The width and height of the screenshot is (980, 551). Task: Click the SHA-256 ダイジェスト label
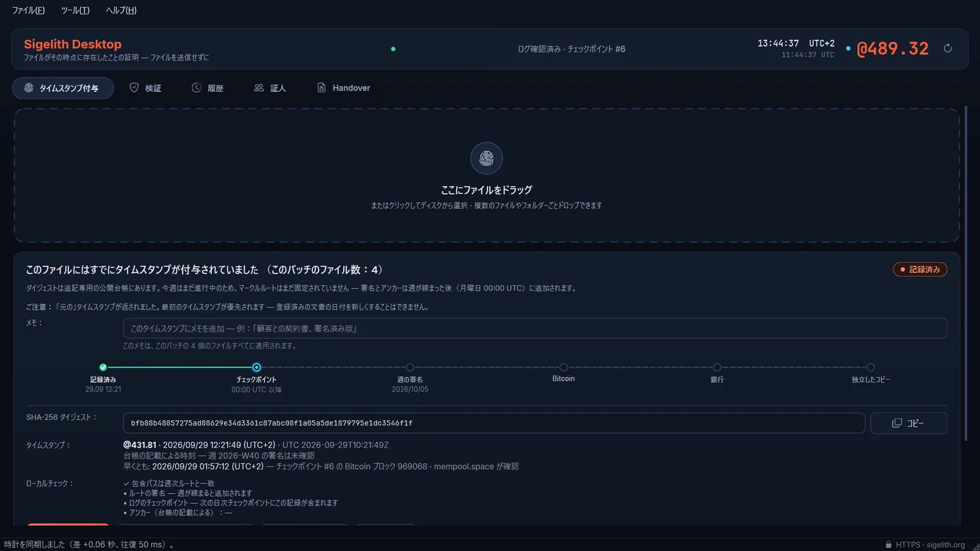[x=61, y=418]
